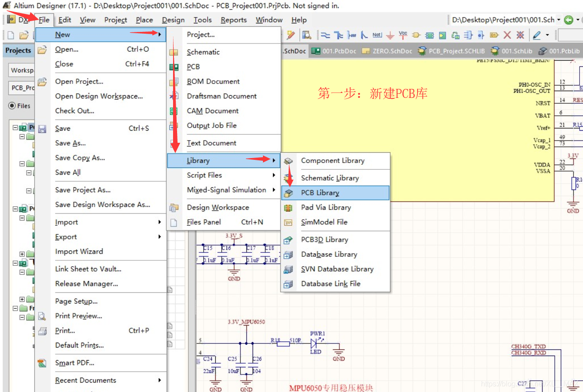This screenshot has width=583, height=392.
Task: Select the Place Harness Connector tool
Action: (x=468, y=35)
